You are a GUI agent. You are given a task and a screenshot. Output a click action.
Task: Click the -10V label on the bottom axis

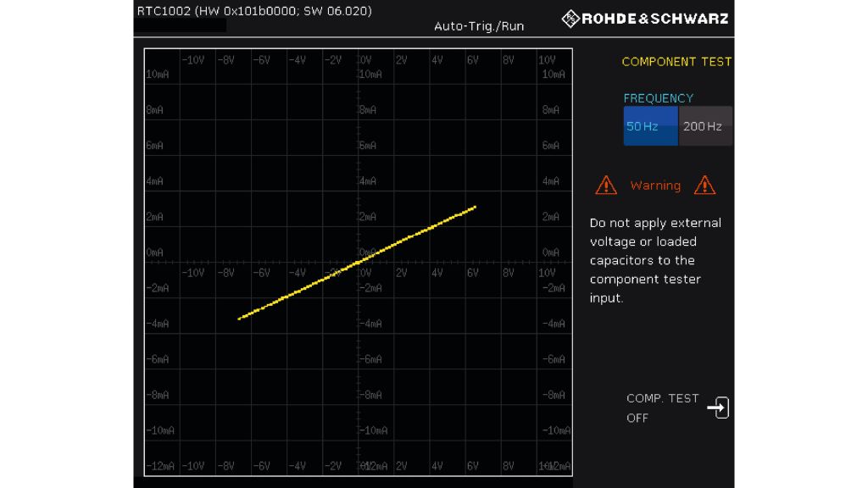pyautogui.click(x=194, y=467)
